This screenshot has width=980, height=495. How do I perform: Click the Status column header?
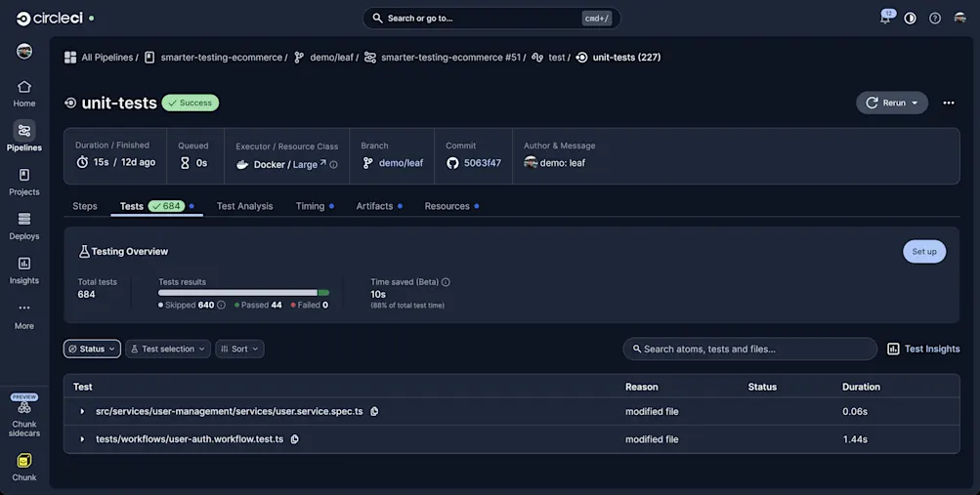(762, 387)
